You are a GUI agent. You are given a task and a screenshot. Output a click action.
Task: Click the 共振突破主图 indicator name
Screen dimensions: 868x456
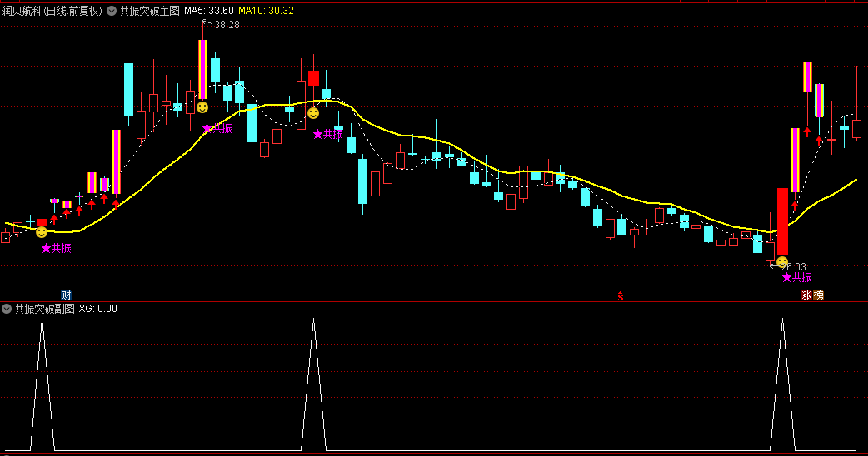click(x=149, y=11)
